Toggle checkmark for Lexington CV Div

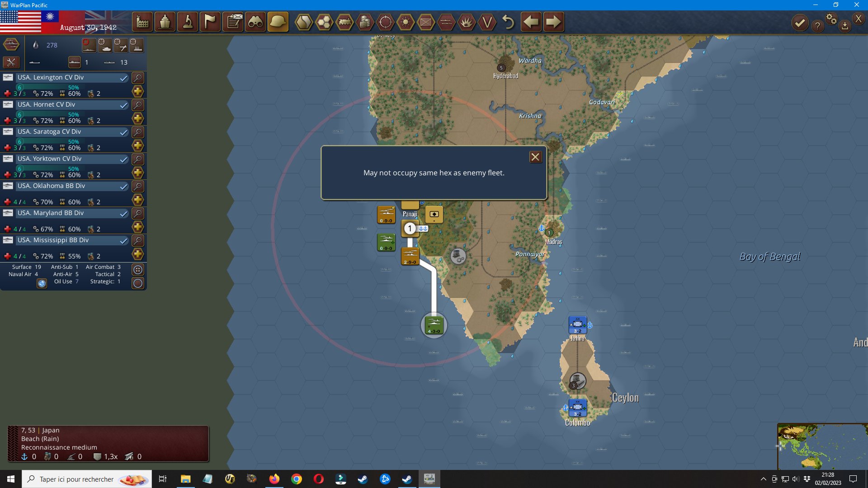coord(123,78)
